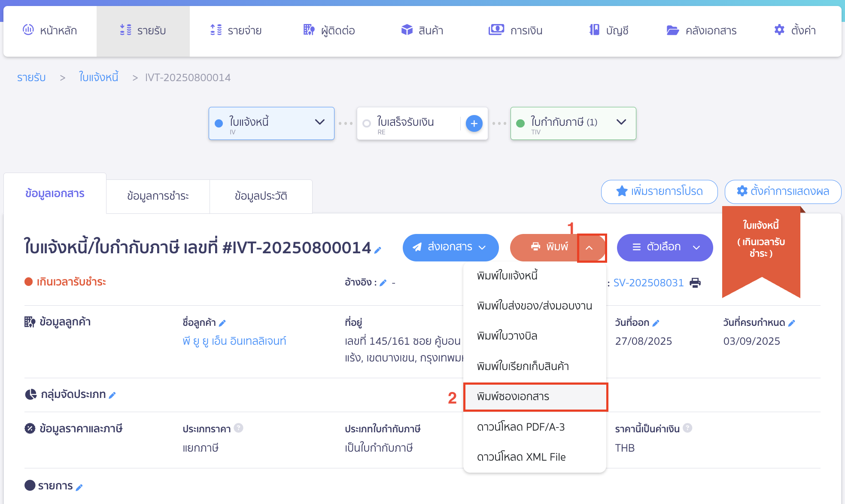
Task: Print linked document SV-202508031 via printer icon
Action: coord(696,282)
